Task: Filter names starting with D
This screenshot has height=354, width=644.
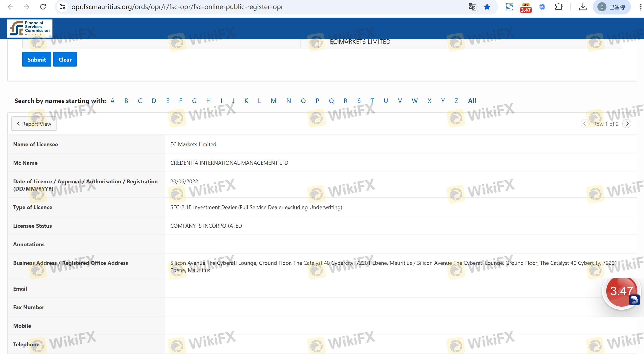Action: [x=154, y=100]
